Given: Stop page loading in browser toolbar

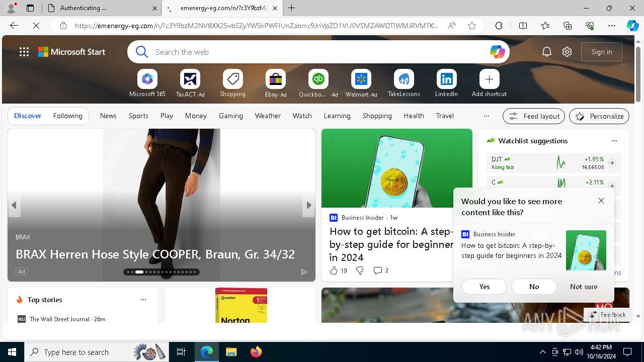Looking at the screenshot, I should (x=36, y=26).
